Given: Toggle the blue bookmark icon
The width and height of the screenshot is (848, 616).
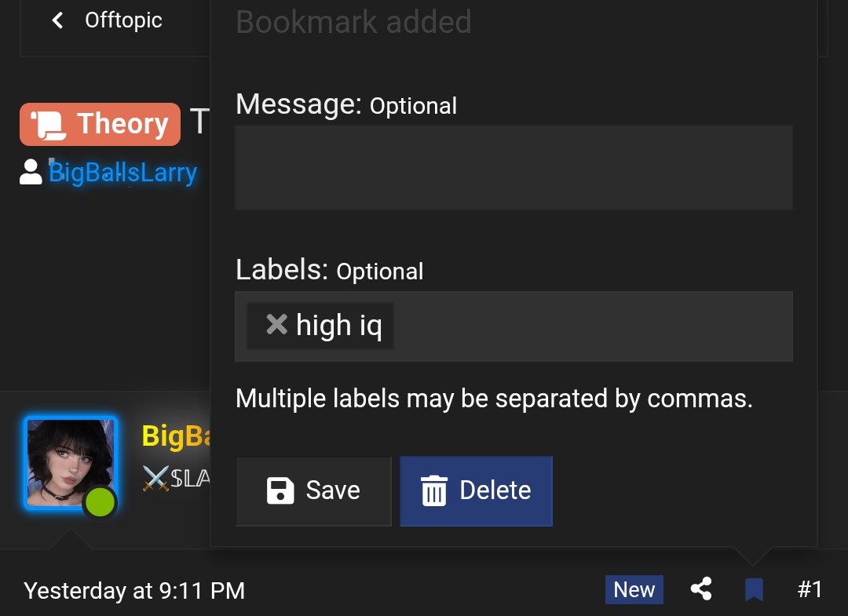Looking at the screenshot, I should tap(754, 589).
